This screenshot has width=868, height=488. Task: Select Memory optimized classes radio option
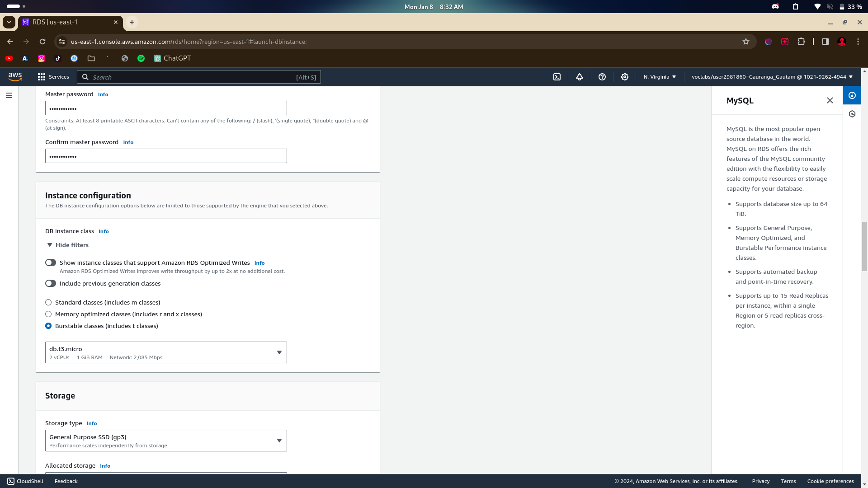[x=48, y=314]
